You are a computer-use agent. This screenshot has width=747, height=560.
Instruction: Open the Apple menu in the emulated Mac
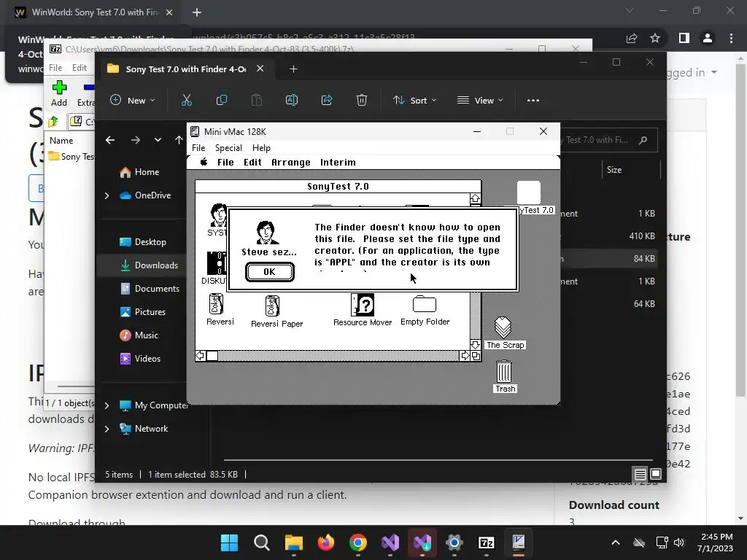coord(204,162)
